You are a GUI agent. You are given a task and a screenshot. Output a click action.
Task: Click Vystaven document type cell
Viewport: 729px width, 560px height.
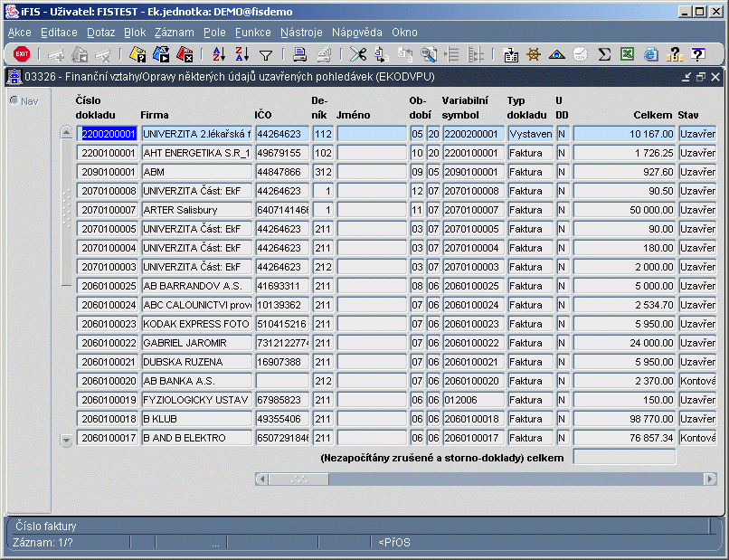point(531,134)
